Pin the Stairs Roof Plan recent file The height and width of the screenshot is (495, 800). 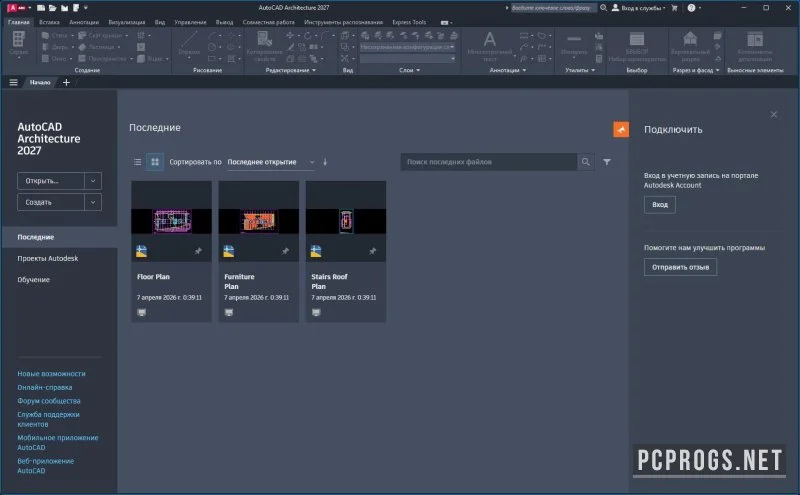click(372, 251)
